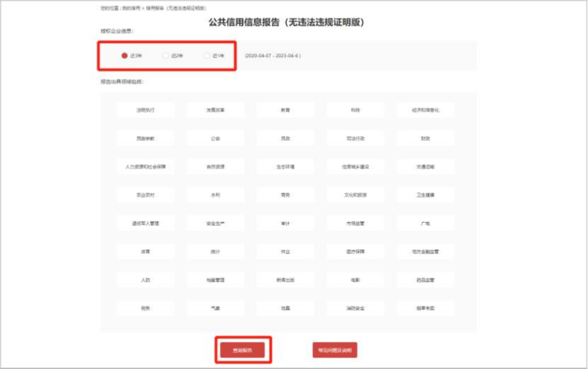Pick the 司法行政 field tile

point(355,139)
